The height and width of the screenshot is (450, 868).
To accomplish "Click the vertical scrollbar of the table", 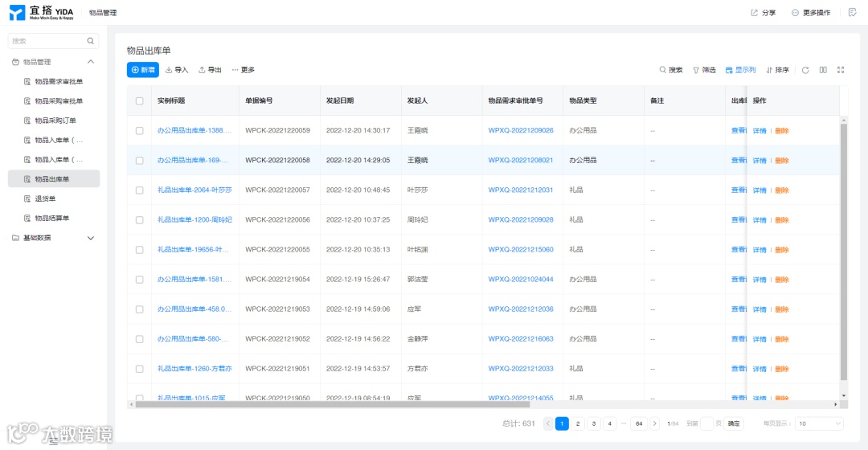I will 844,252.
